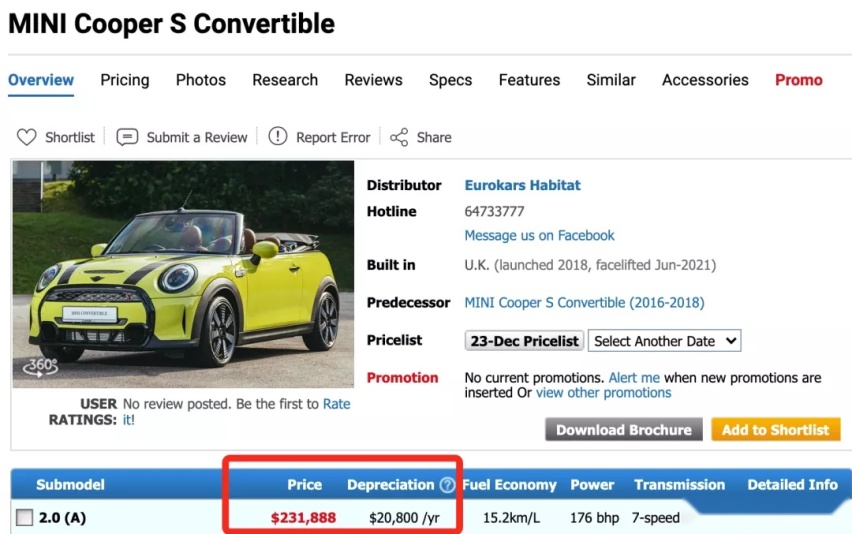Click the heart Shortlist icon
The image size is (852, 534).
[26, 137]
